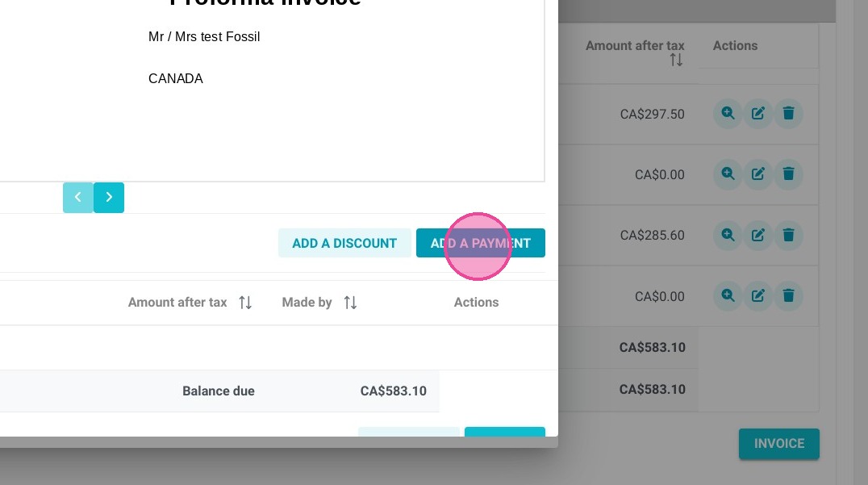Screen dimensions: 868x485
Task: Open magnifier for last CA$0.00 row
Action: coord(728,295)
